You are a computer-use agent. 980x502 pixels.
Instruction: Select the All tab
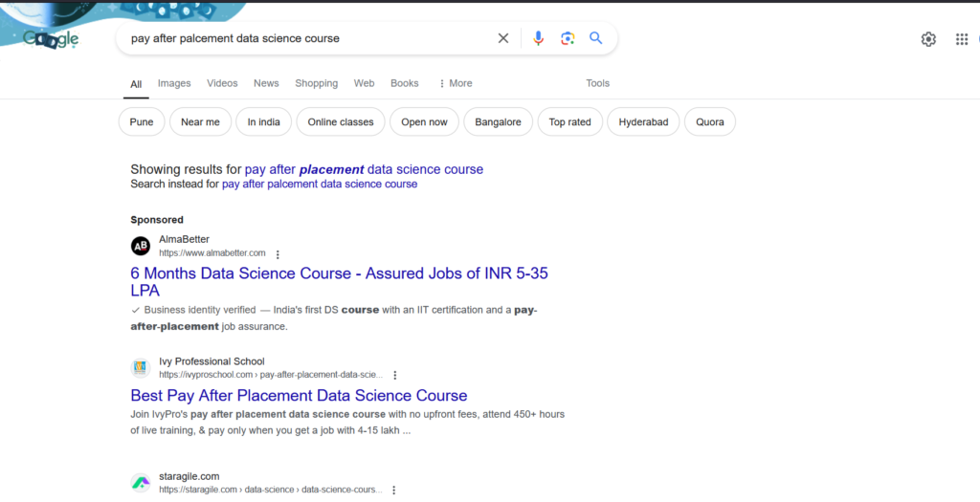click(x=136, y=84)
